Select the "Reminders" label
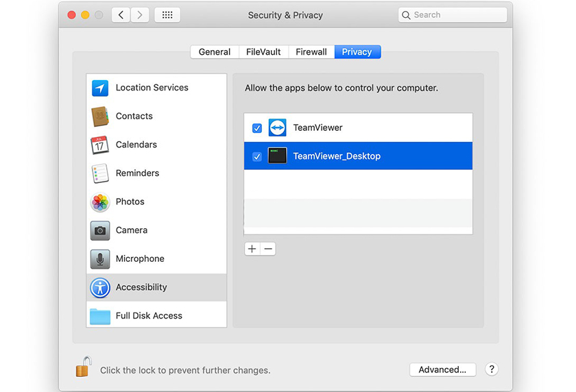 pos(137,173)
